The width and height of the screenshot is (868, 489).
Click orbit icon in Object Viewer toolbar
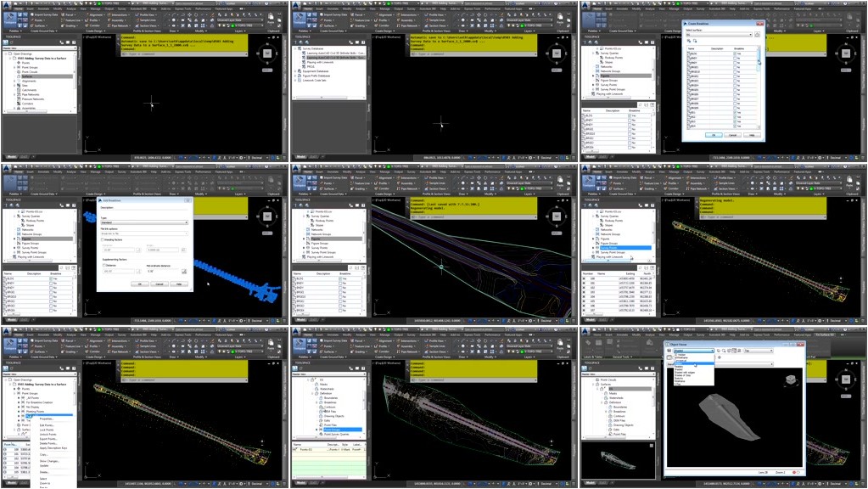pos(730,351)
